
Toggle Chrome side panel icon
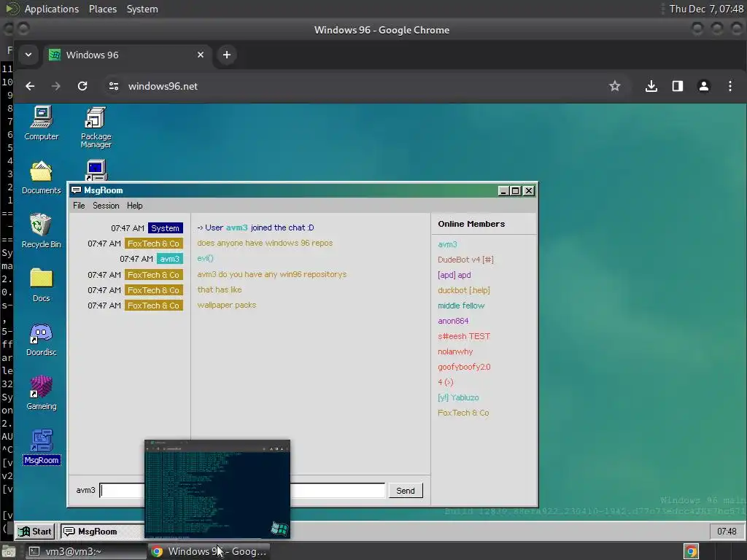[678, 86]
